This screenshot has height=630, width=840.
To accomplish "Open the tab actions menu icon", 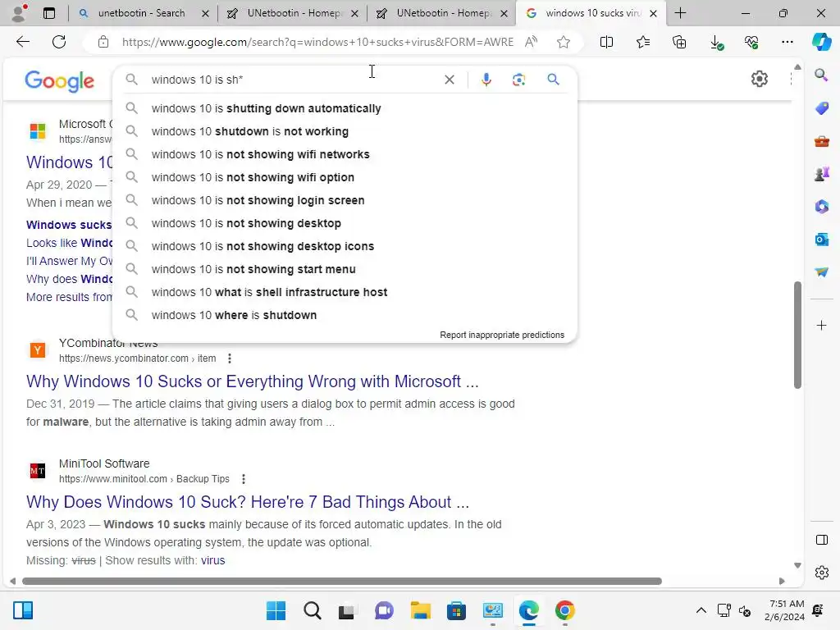I will pyautogui.click(x=48, y=13).
